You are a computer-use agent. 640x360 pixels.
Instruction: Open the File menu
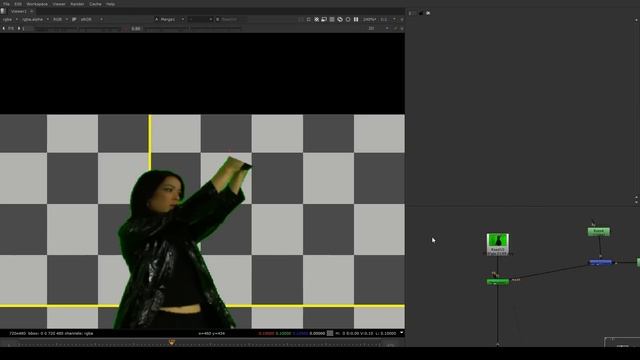(x=6, y=4)
